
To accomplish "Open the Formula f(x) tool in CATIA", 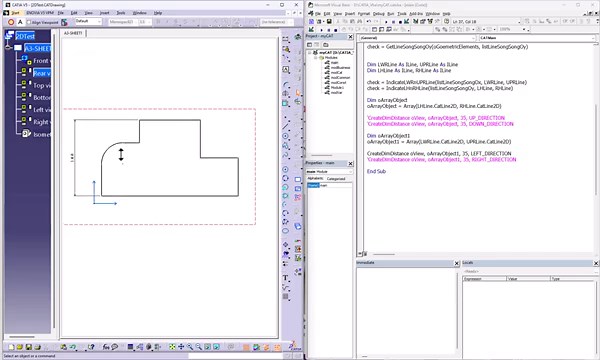I will tap(106, 347).
